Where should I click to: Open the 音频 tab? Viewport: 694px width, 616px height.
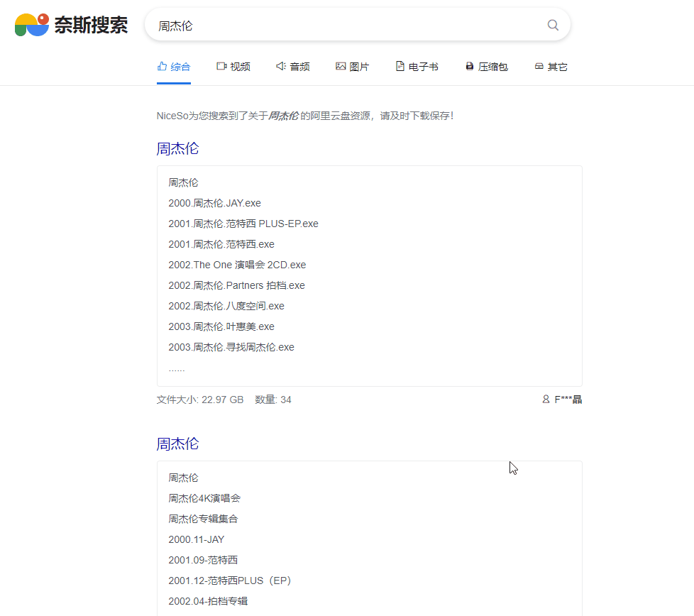[293, 67]
